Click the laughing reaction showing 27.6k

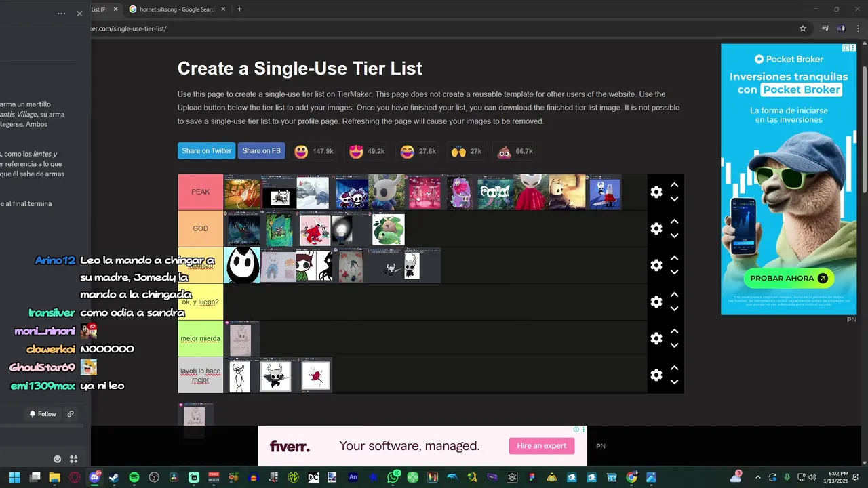(x=407, y=152)
